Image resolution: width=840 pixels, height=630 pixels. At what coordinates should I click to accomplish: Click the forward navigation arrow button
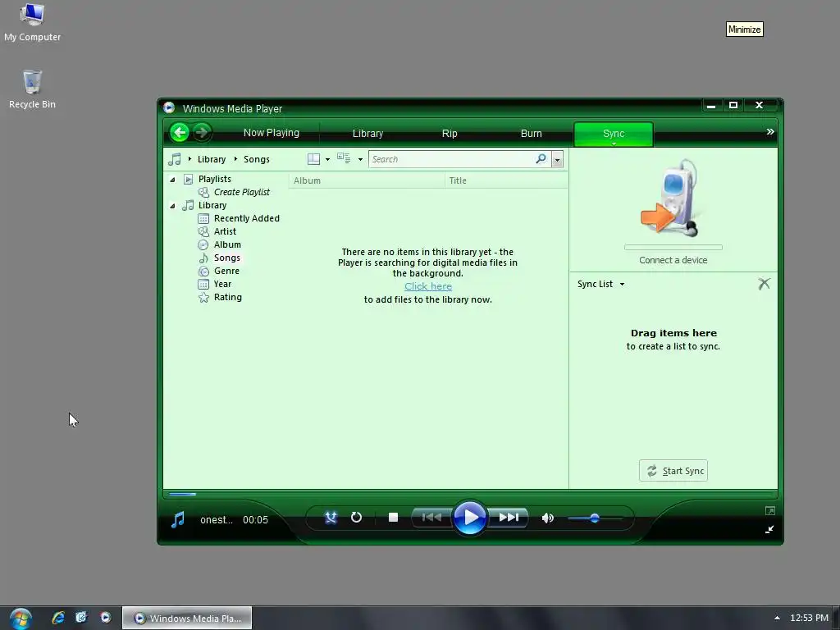[202, 132]
